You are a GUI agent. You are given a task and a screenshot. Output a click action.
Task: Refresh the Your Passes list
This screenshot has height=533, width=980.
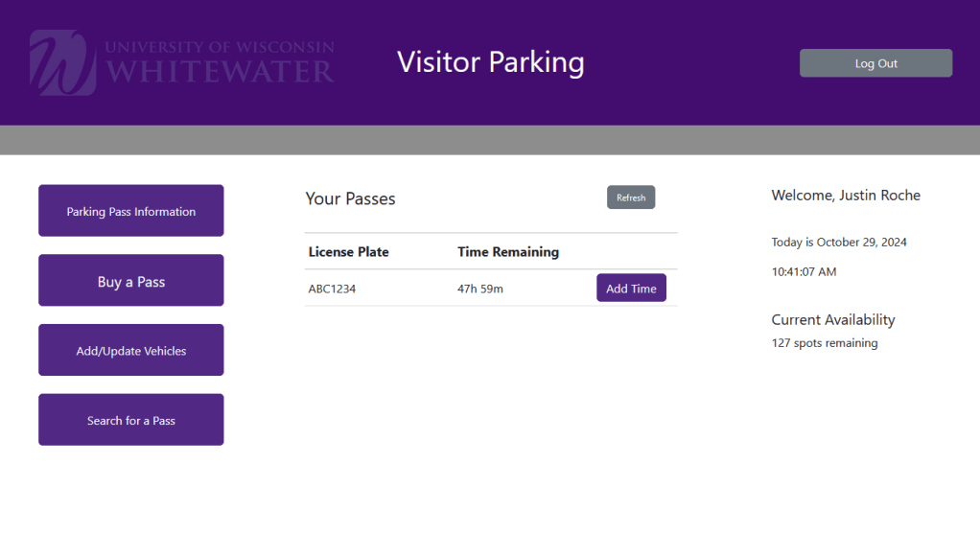[631, 197]
